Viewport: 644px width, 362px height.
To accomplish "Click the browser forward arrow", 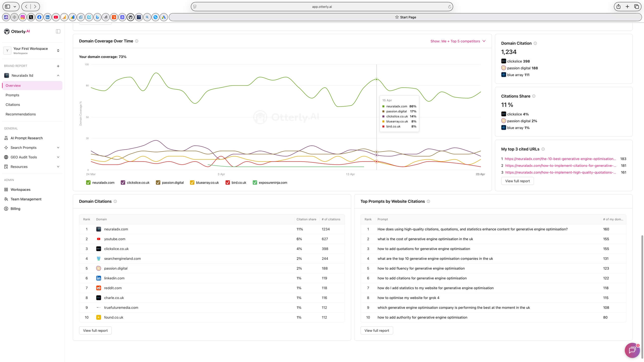I will coord(35,7).
